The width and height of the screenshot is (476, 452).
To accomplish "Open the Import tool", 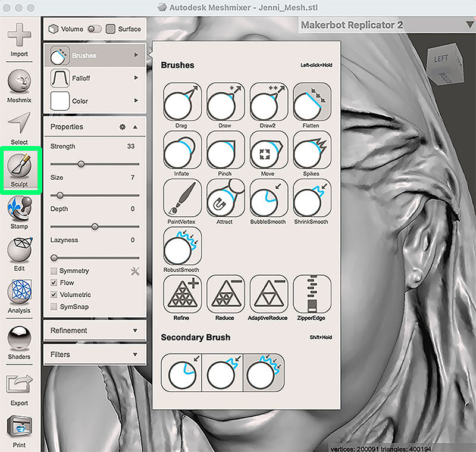I will 19,40.
